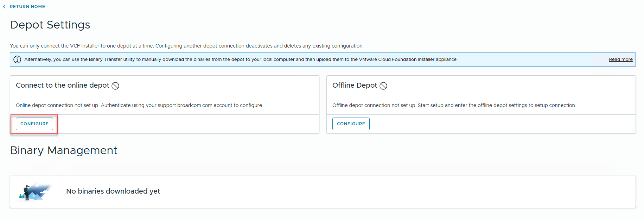Click the info icon in the alert banner
The width and height of the screenshot is (644, 220).
tap(17, 59)
